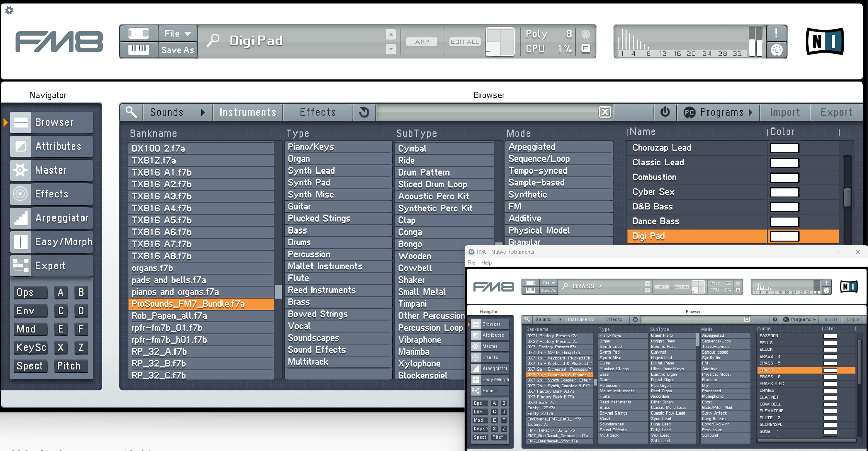Expand the Programs arrow in the large Browser
Image resolution: width=868 pixels, height=451 pixels.
click(x=751, y=112)
